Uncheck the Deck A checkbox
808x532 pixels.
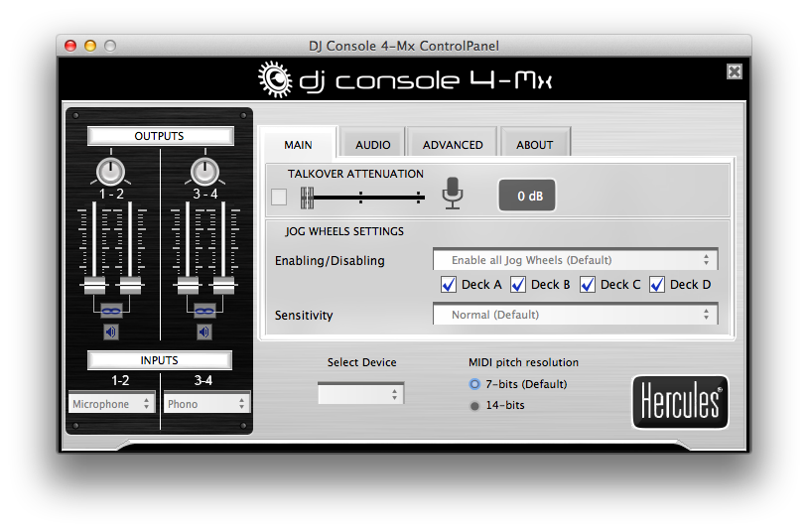(449, 285)
